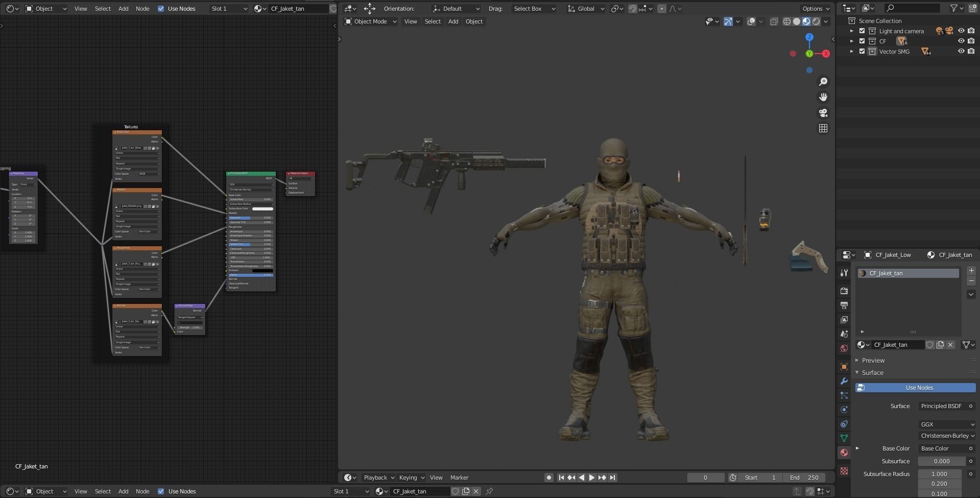
Task: Open the Render properties tab
Action: [x=844, y=291]
